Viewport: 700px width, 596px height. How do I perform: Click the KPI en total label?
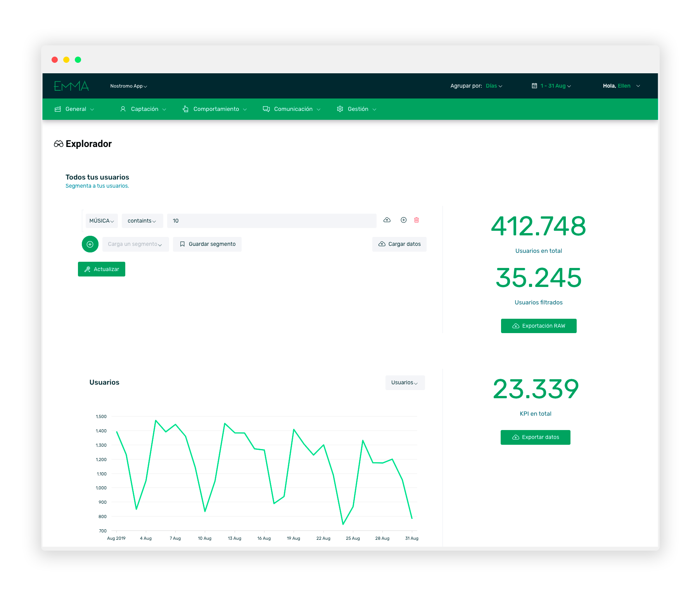[x=536, y=414]
